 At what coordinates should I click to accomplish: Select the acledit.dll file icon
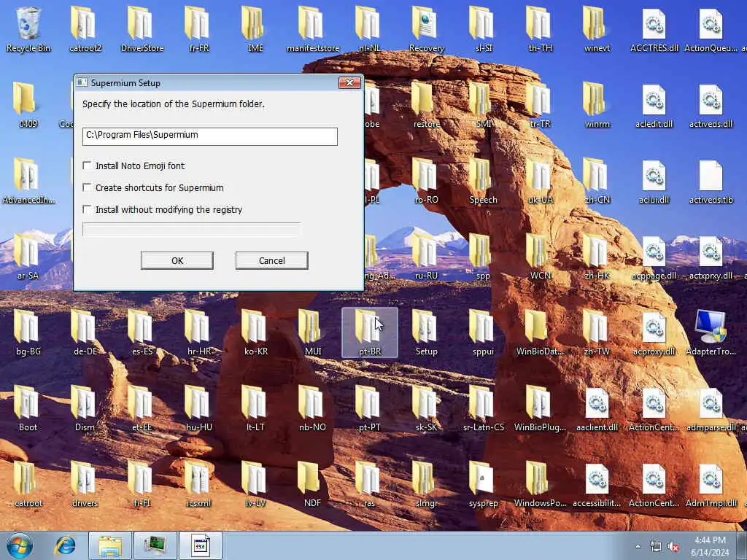click(654, 106)
